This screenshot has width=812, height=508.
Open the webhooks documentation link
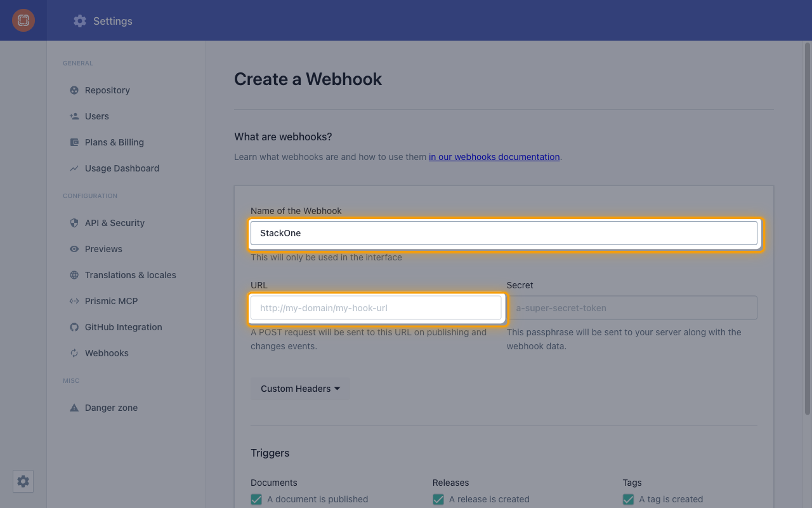(494, 157)
